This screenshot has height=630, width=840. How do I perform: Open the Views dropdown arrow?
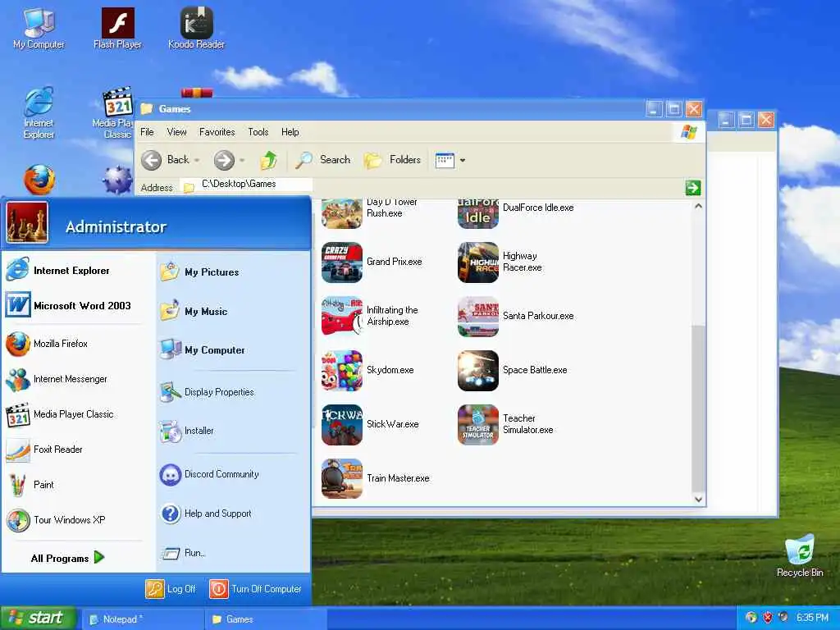tap(463, 160)
